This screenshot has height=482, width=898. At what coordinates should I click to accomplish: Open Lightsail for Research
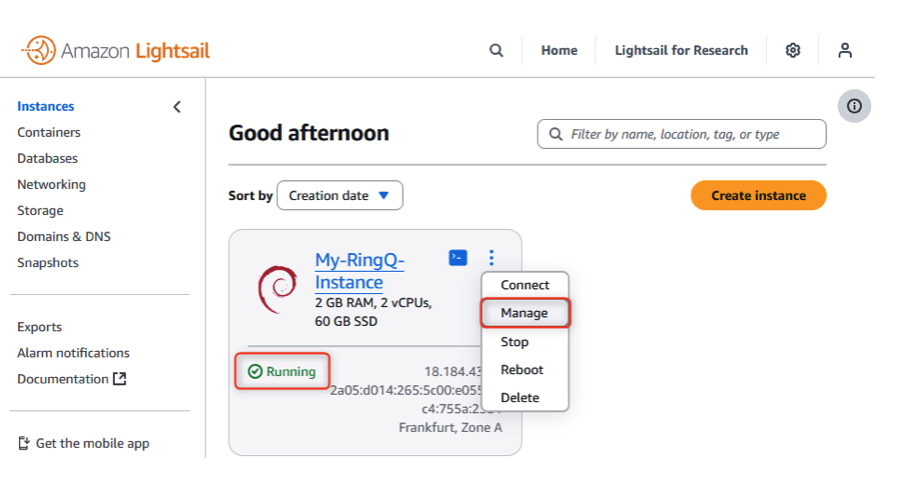click(681, 50)
